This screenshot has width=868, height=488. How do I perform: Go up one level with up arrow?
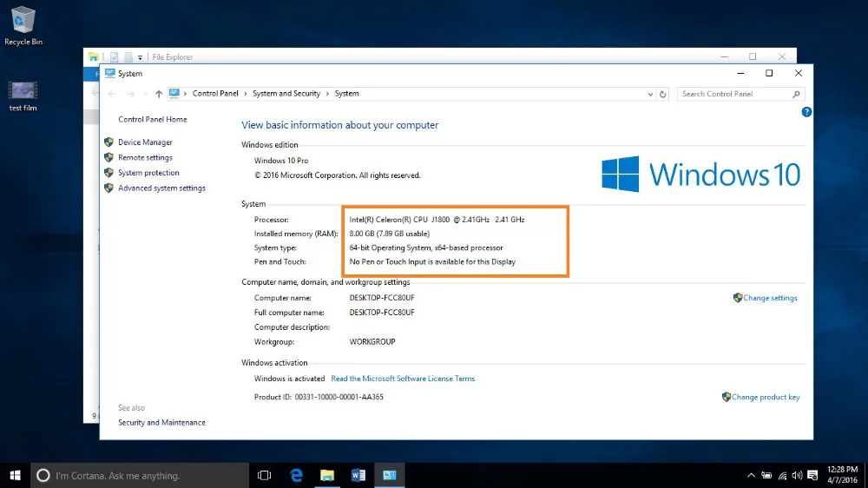[x=159, y=94]
